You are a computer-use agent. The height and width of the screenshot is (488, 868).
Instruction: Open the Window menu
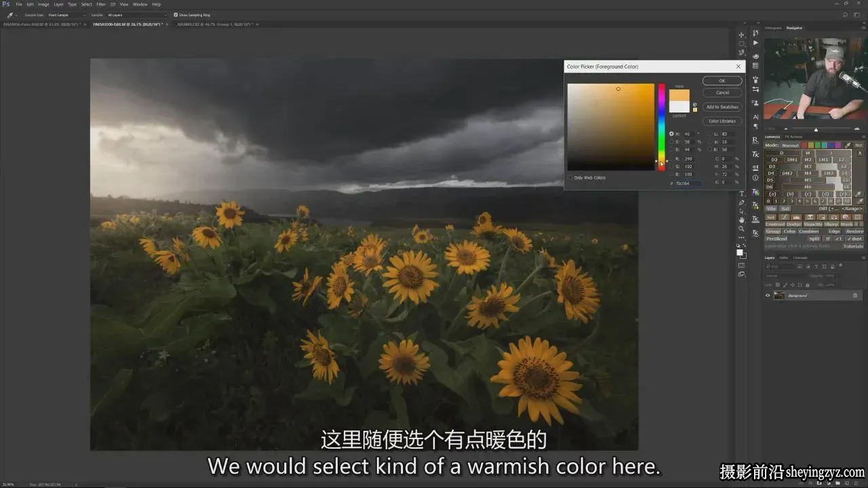[140, 4]
